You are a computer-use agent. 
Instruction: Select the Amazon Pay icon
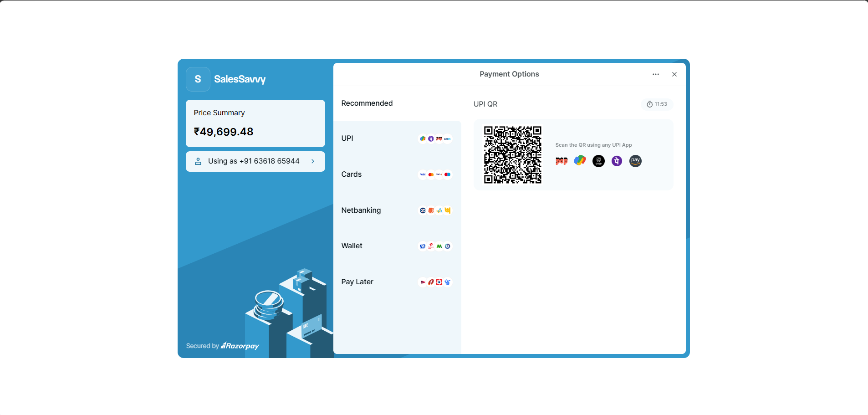coord(635,161)
